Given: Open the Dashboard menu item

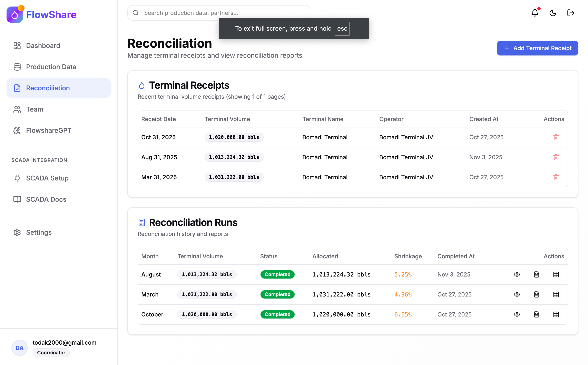Looking at the screenshot, I should tap(43, 46).
